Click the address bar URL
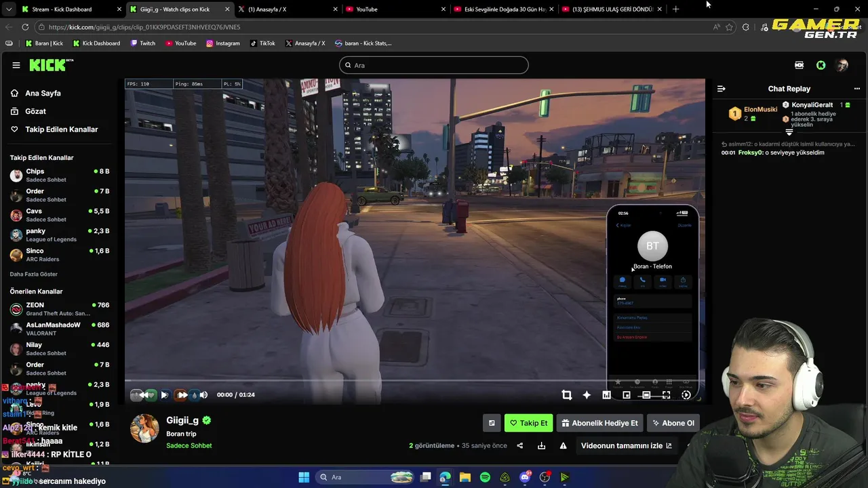This screenshot has width=868, height=488. click(144, 27)
